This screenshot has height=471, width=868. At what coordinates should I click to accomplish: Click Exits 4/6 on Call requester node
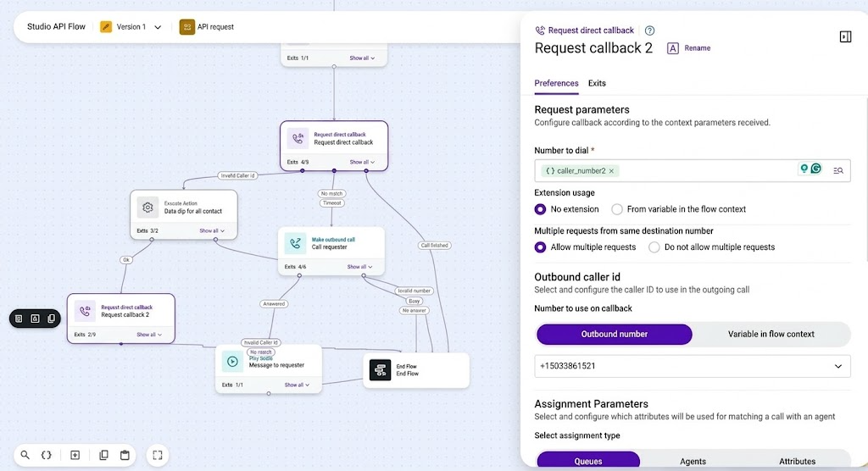(x=295, y=267)
